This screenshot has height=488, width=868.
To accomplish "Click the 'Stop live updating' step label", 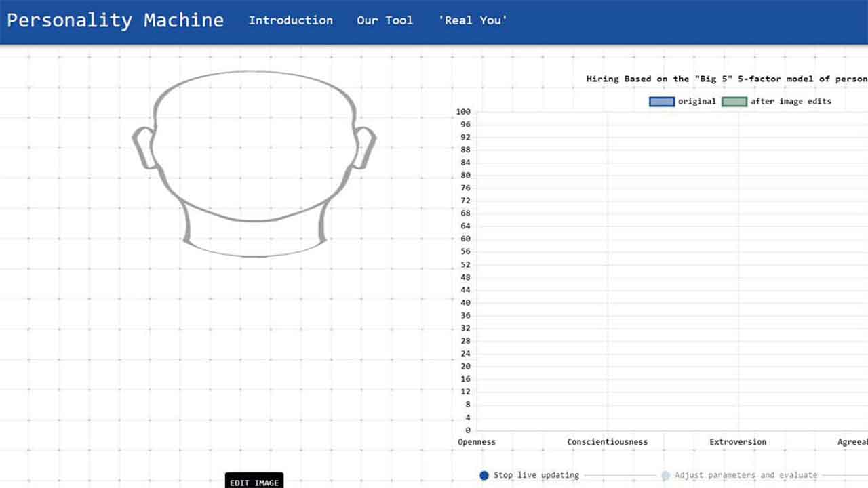I will click(536, 476).
